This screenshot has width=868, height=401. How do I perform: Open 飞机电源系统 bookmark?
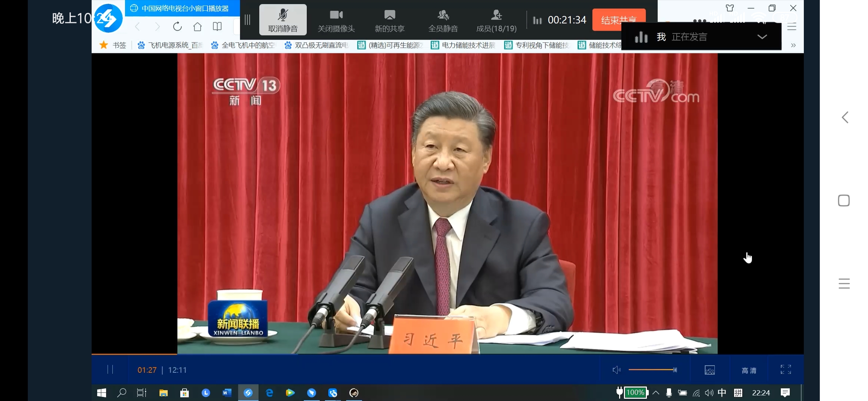pos(171,45)
